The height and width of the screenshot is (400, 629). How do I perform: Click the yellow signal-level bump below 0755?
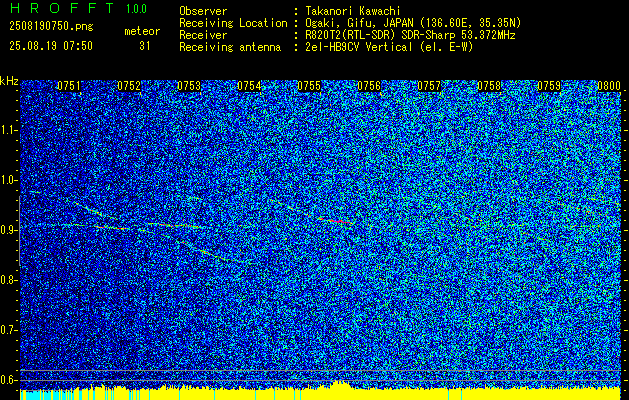pyautogui.click(x=339, y=385)
